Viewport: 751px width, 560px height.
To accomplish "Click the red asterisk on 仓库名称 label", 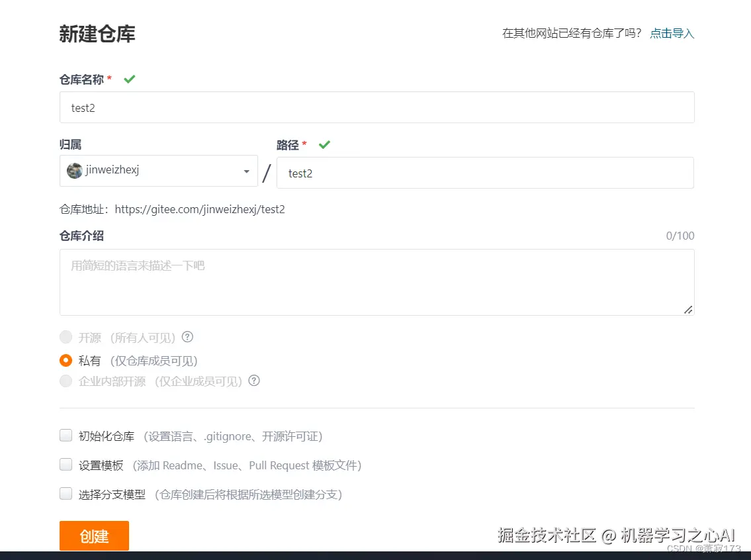I will [109, 79].
